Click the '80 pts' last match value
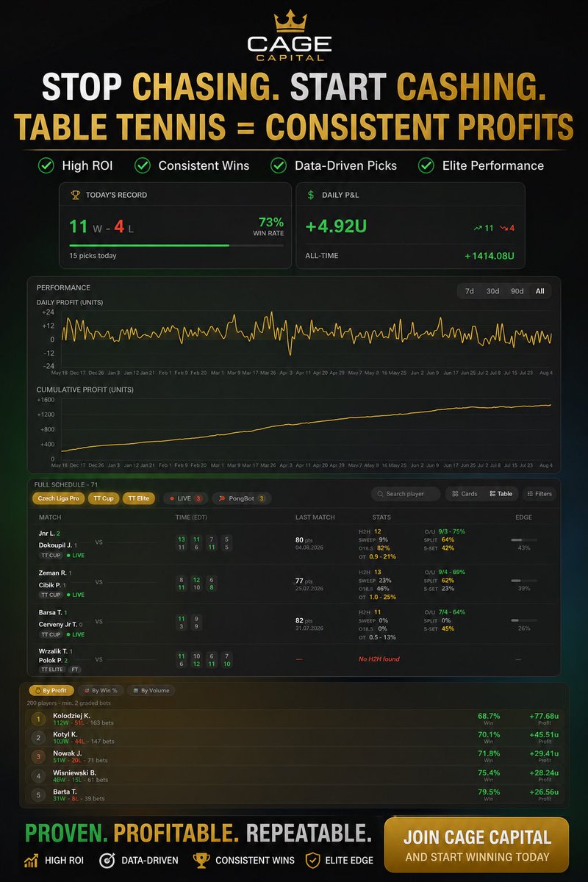Viewport: 588px width, 882px height. (304, 540)
